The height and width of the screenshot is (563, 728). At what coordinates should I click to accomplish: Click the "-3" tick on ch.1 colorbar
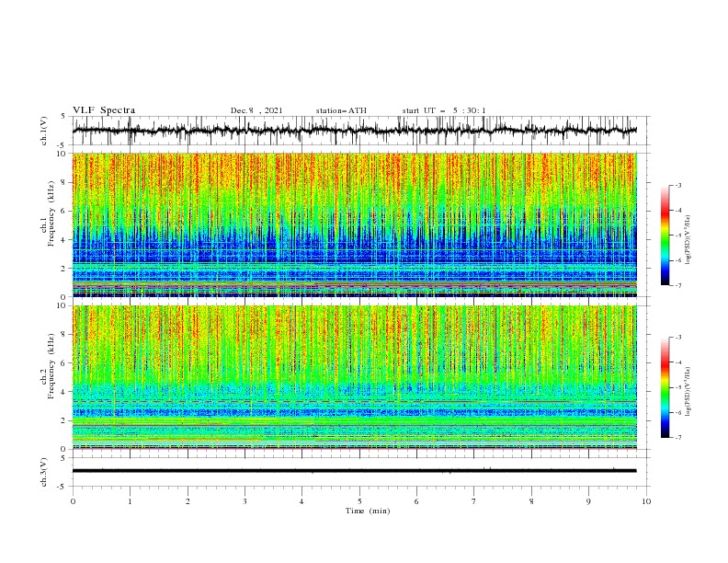(x=678, y=186)
